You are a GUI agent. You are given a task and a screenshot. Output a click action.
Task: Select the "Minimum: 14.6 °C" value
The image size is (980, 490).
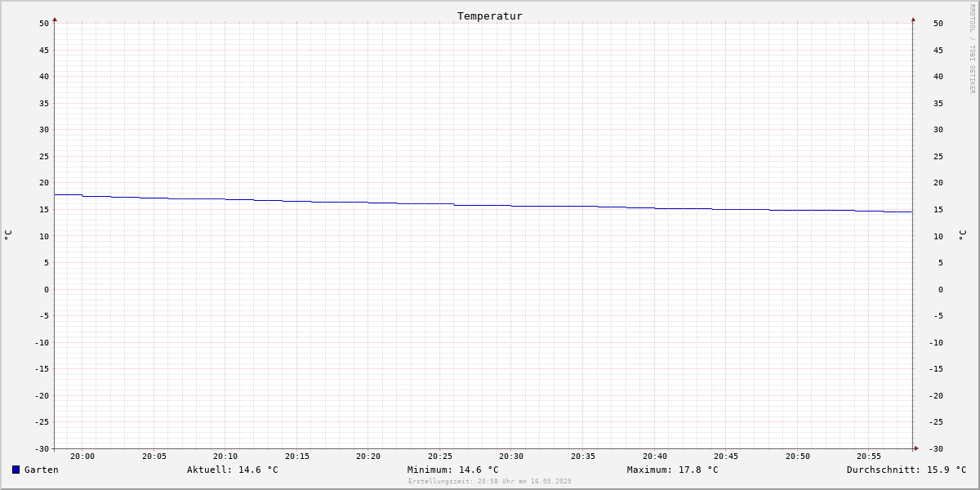(453, 470)
